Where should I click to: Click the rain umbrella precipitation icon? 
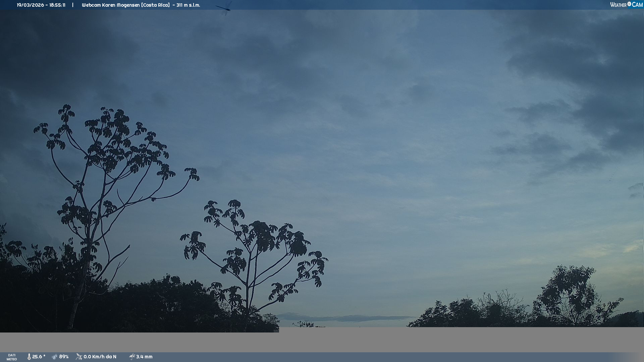tap(132, 357)
